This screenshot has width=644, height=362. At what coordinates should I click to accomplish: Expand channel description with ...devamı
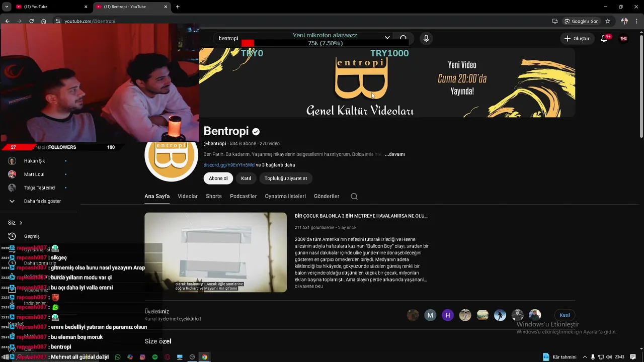pyautogui.click(x=394, y=154)
